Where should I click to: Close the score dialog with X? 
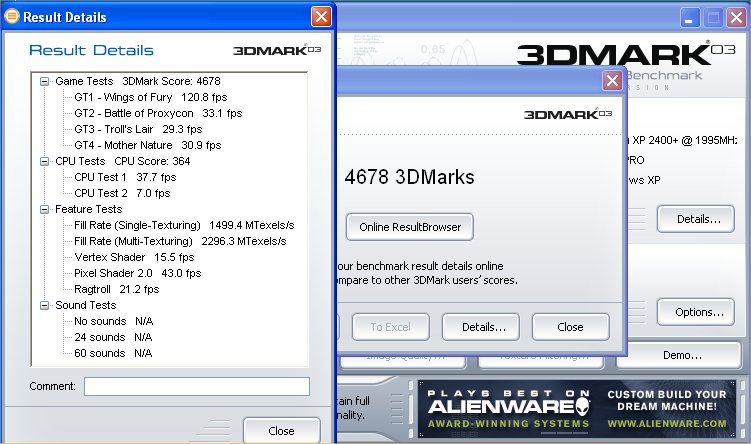612,80
